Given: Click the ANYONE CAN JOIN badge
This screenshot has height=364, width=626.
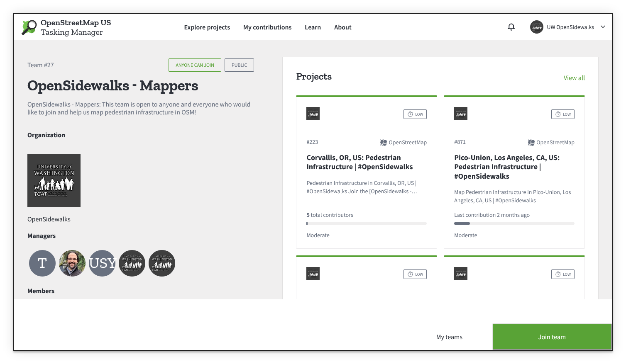Looking at the screenshot, I should [x=195, y=65].
